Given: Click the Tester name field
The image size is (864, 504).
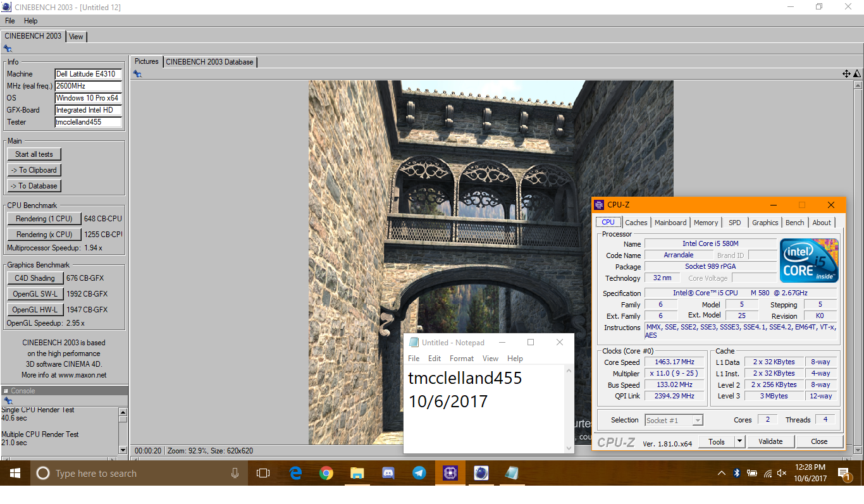Looking at the screenshot, I should click(89, 122).
